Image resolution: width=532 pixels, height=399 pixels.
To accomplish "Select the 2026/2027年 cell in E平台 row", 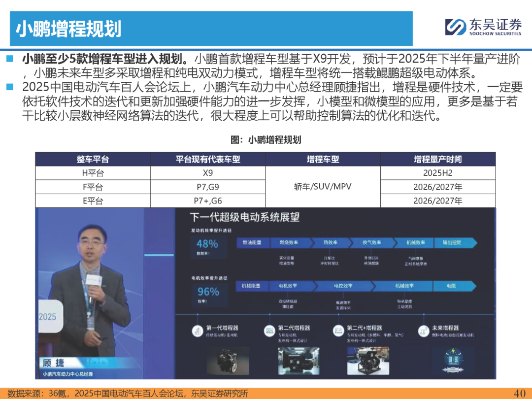I will tap(438, 201).
